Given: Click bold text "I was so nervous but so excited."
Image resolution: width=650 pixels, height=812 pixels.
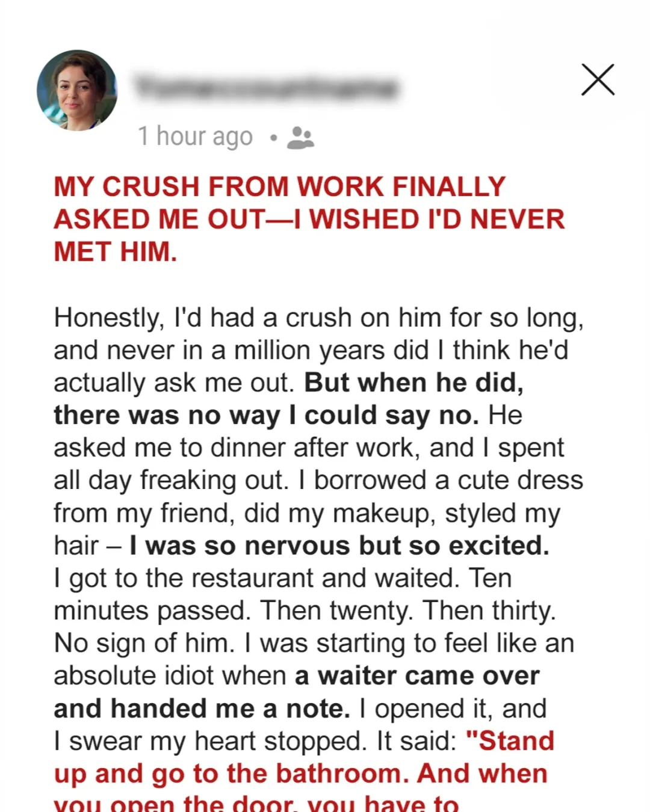Looking at the screenshot, I should tap(339, 546).
